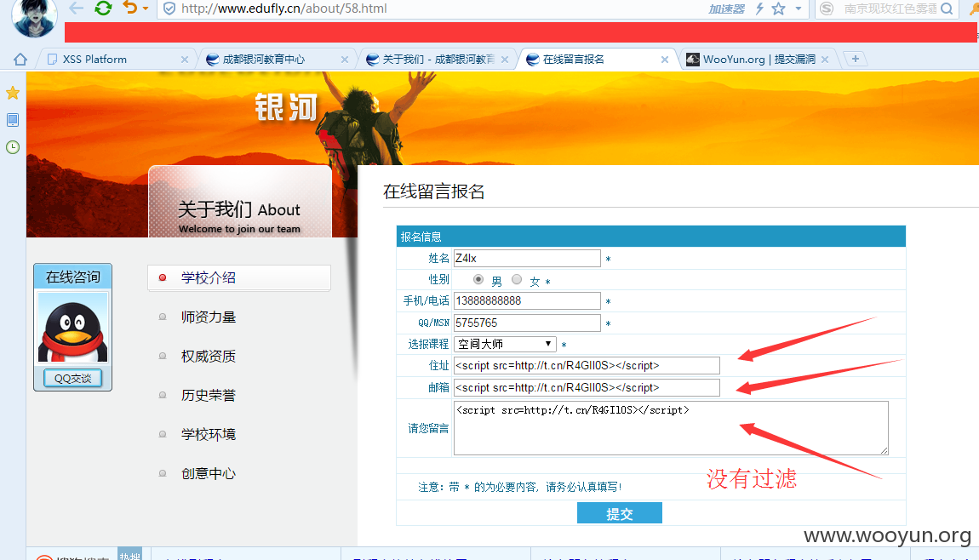Open favorites star in left sidebar

tap(13, 93)
